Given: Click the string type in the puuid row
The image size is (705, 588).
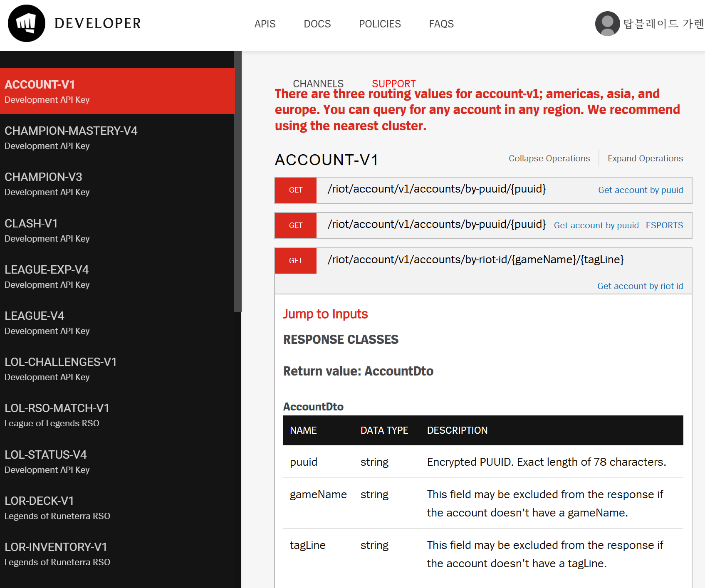Looking at the screenshot, I should pos(374,462).
